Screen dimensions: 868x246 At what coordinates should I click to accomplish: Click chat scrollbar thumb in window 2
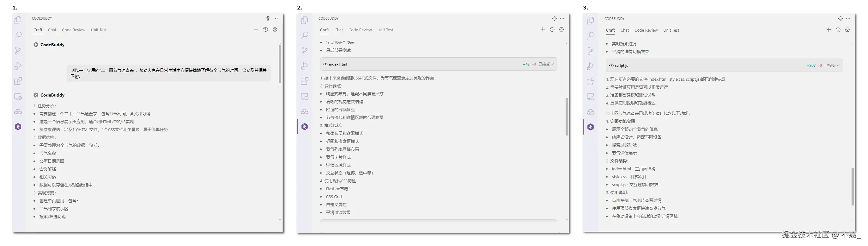pos(567,117)
